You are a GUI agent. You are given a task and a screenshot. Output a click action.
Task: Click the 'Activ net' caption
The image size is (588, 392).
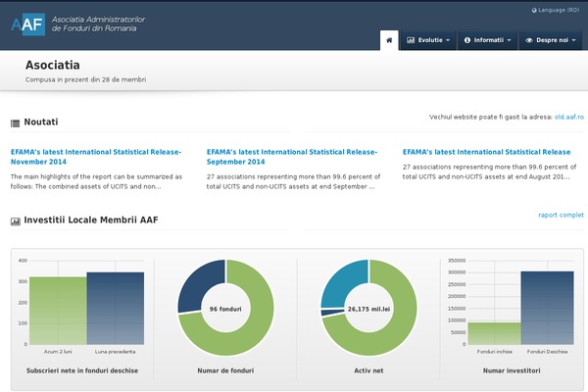[368, 370]
